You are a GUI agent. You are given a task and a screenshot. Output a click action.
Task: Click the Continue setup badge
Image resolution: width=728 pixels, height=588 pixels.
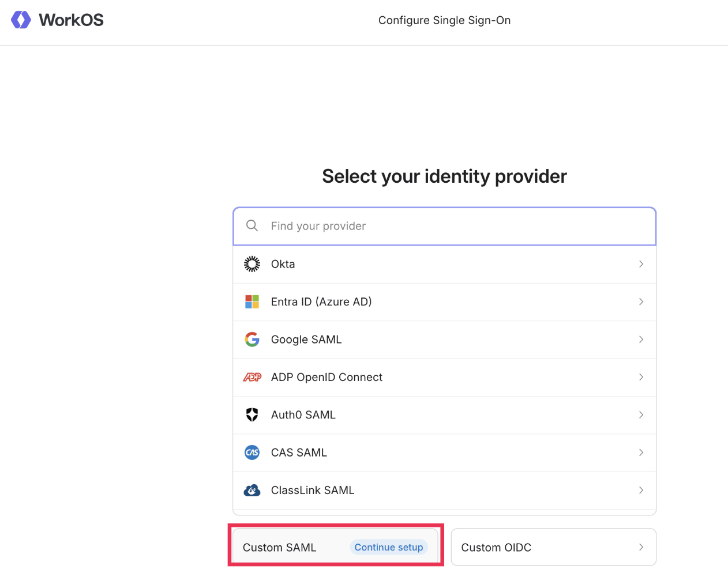[x=389, y=547]
